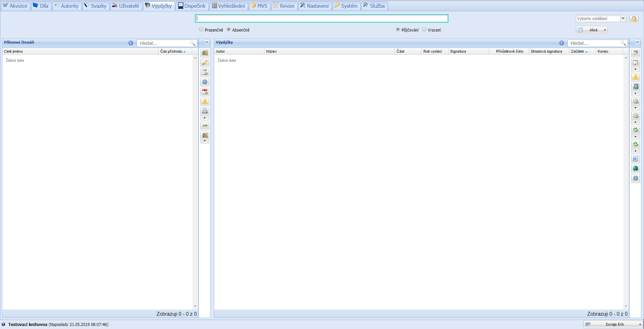Click the green left arrow icon
Screen dimensions: 644x329
(x=205, y=126)
